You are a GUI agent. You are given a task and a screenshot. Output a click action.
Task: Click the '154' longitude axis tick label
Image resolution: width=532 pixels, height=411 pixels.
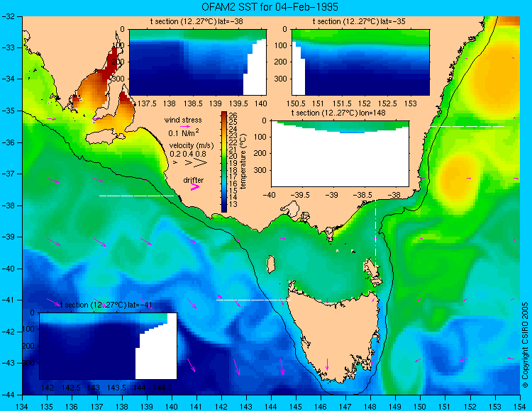click(520, 406)
